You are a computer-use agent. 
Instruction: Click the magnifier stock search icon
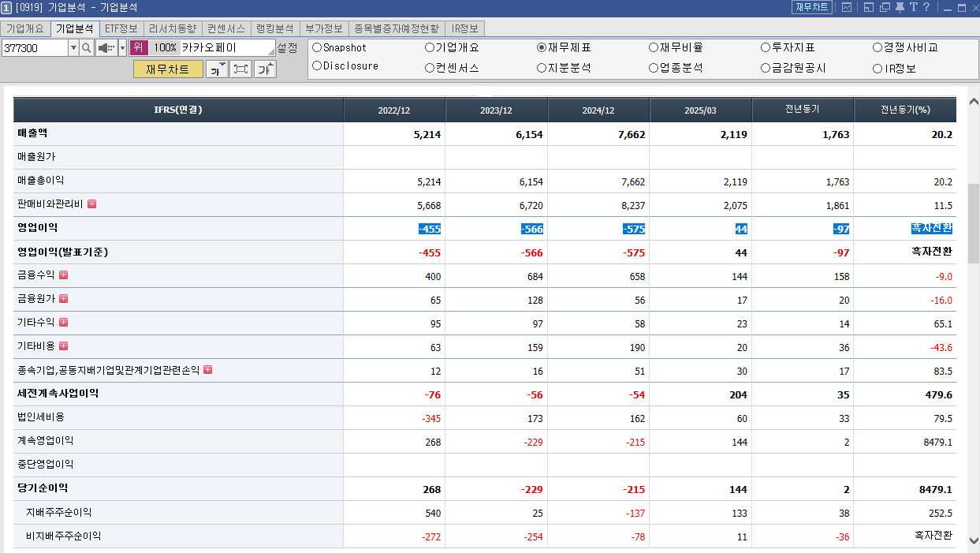pyautogui.click(x=87, y=48)
